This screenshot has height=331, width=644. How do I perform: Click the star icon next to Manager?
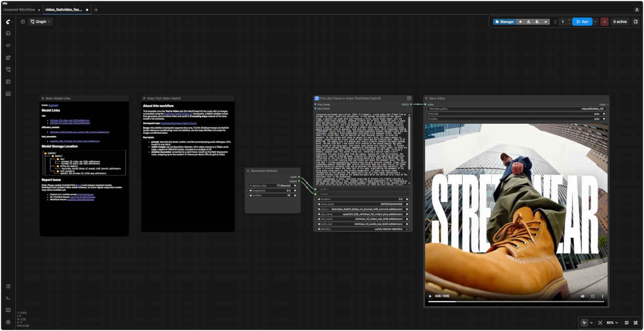520,22
